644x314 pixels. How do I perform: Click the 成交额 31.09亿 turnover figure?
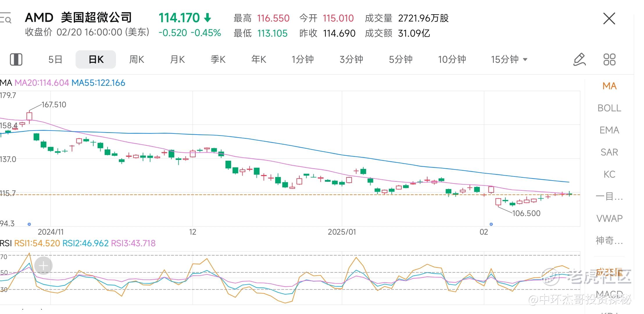(x=398, y=33)
